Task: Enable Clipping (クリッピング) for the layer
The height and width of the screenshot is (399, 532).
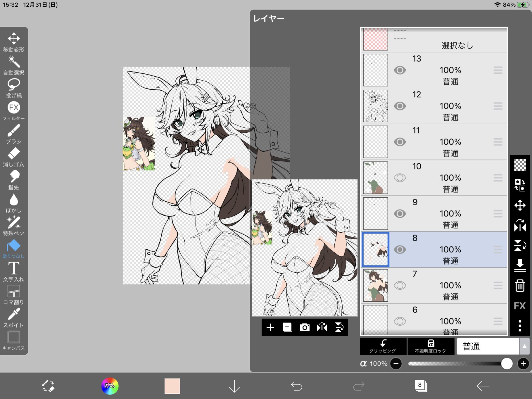Action: coord(383,346)
